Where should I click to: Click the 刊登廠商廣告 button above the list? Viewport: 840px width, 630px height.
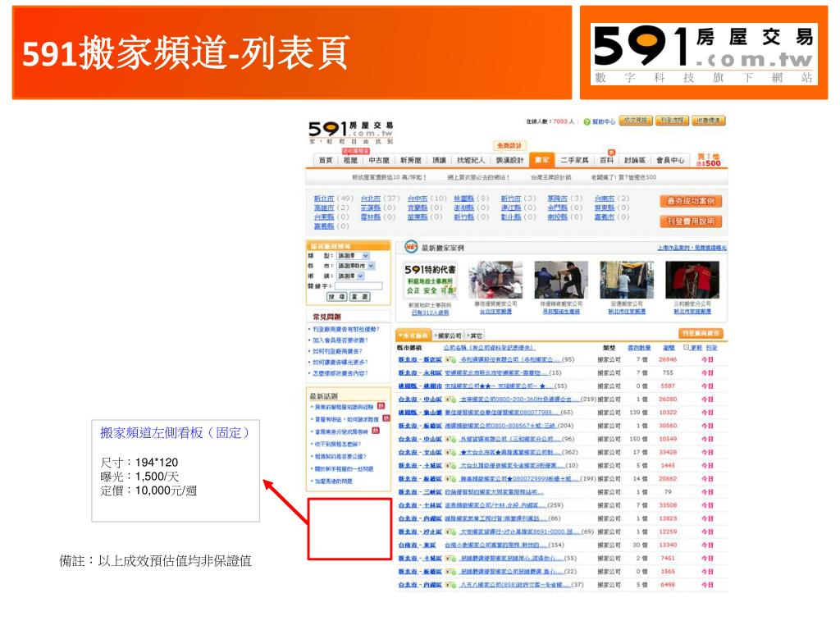coord(701,333)
